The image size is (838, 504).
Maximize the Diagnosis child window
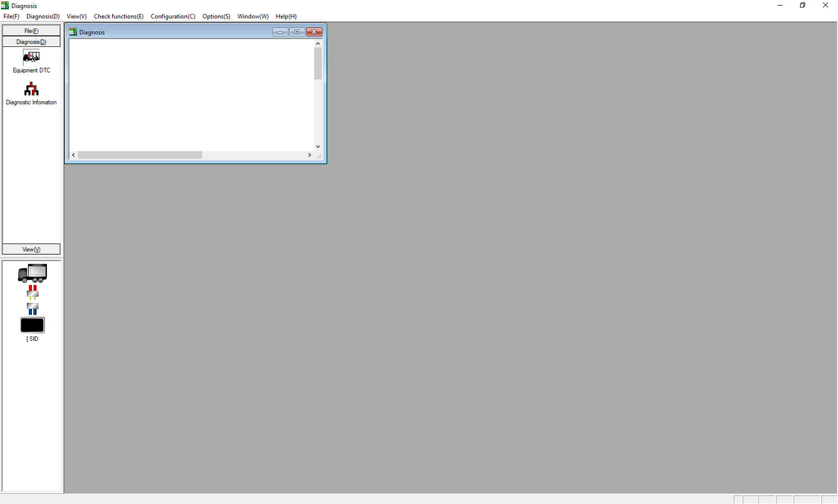297,32
